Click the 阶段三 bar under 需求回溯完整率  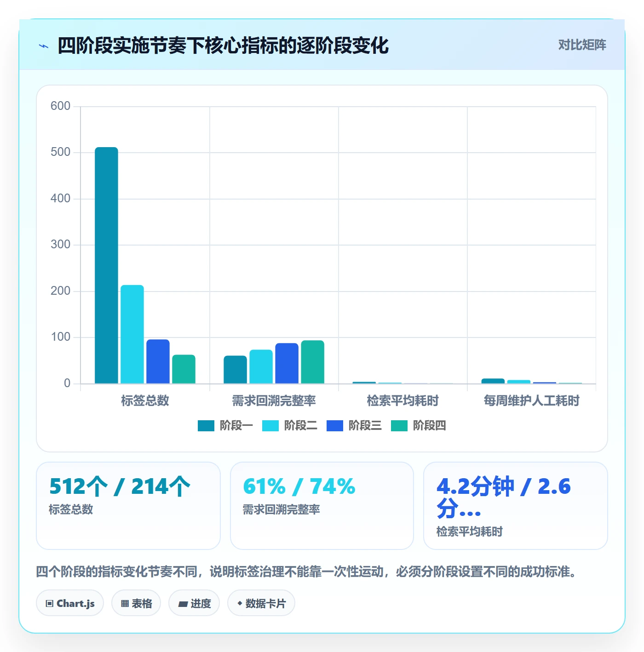tap(287, 363)
